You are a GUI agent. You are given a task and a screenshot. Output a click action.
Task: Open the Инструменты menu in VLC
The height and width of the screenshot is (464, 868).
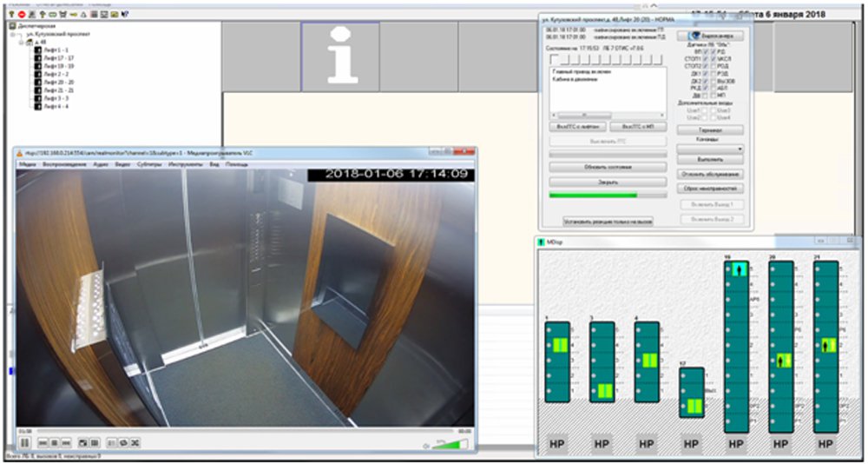tap(185, 163)
